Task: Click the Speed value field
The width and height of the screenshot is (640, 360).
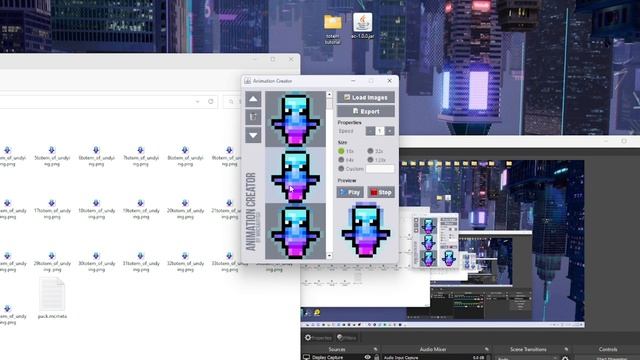Action: click(x=380, y=131)
